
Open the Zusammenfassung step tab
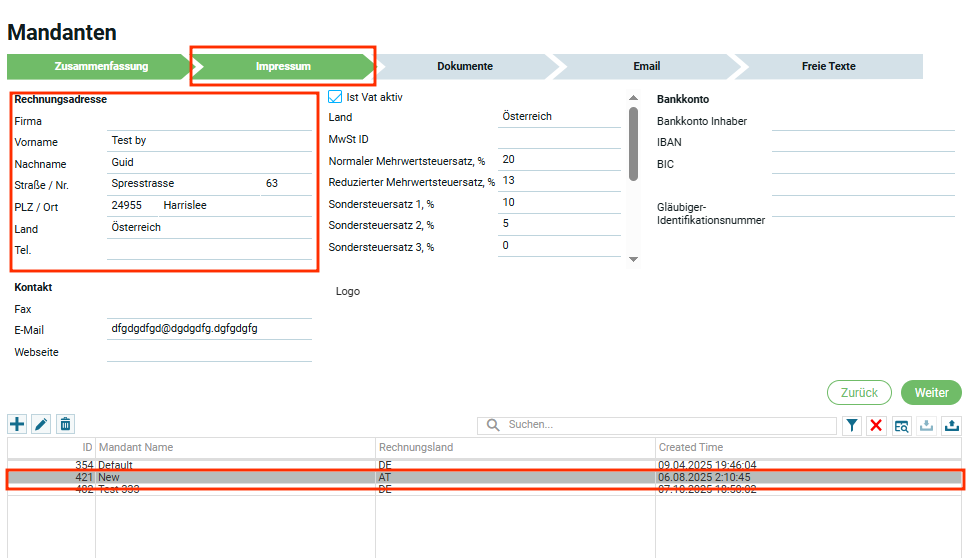click(101, 66)
